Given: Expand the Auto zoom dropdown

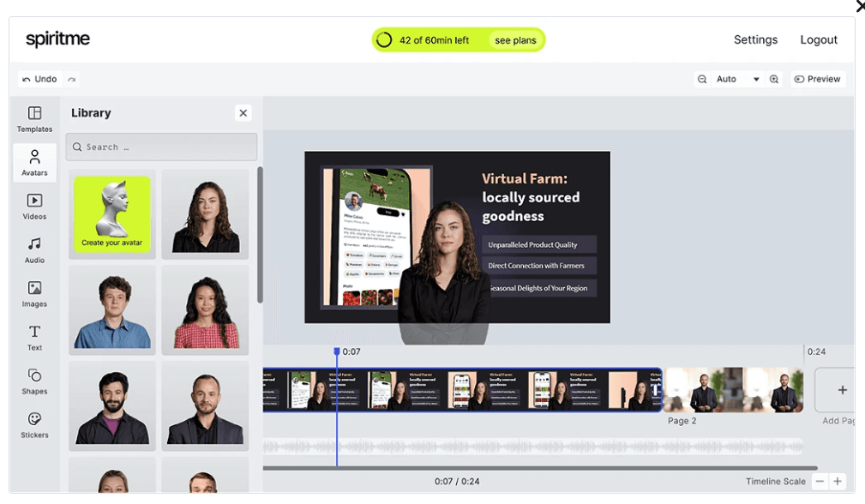Looking at the screenshot, I should (x=737, y=80).
